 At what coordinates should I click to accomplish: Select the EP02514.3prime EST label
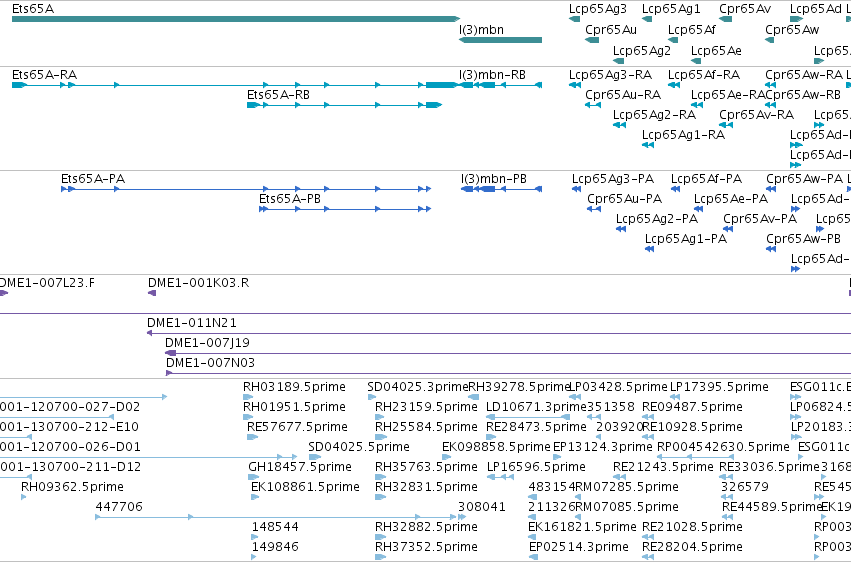pyautogui.click(x=579, y=547)
